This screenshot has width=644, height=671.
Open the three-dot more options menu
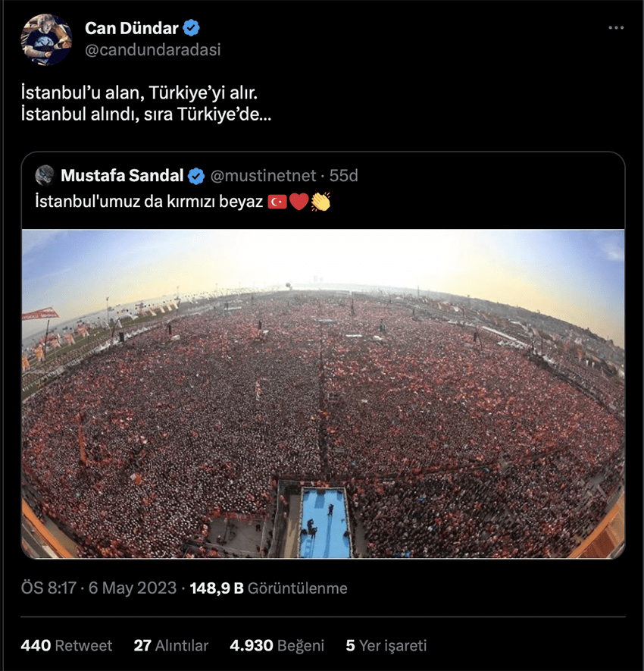tap(616, 28)
